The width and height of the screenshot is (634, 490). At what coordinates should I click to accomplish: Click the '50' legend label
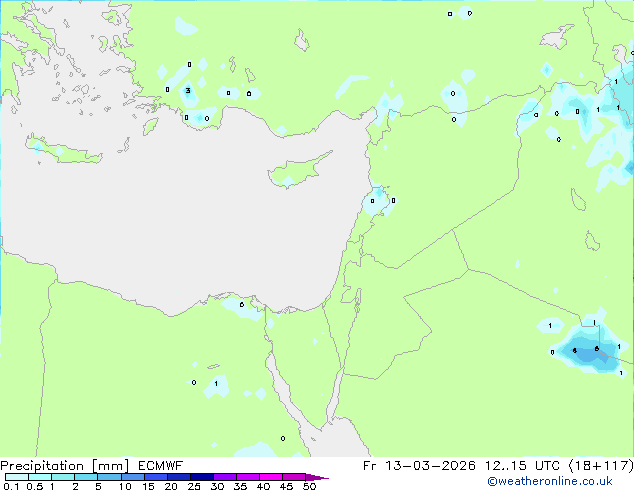tap(310, 486)
